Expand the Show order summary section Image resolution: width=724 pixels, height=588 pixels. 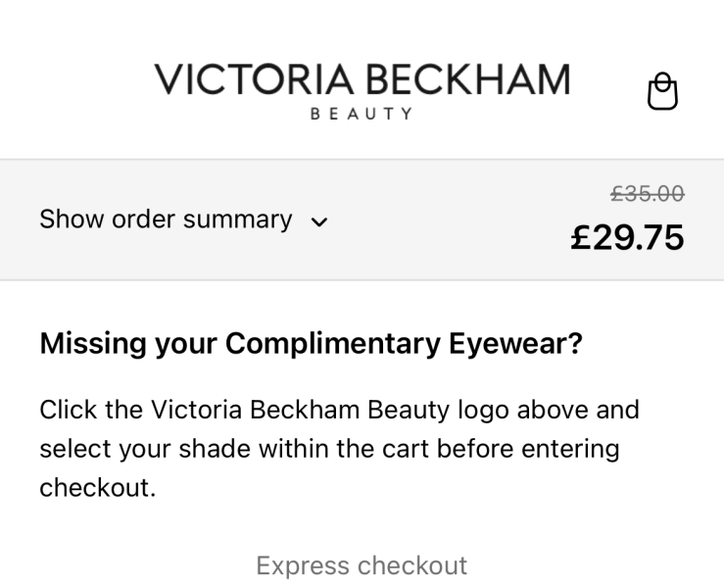click(184, 220)
